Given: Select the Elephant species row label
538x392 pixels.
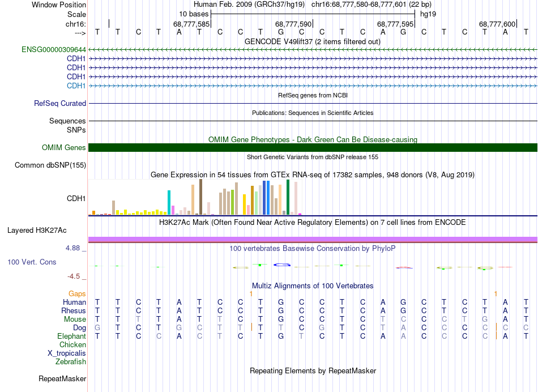Looking at the screenshot, I should coord(71,336).
